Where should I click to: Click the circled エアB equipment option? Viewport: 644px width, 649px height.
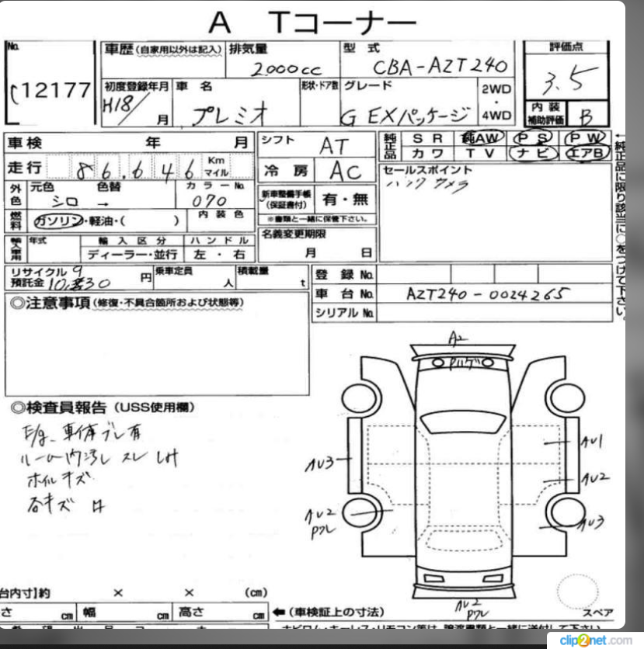point(586,153)
